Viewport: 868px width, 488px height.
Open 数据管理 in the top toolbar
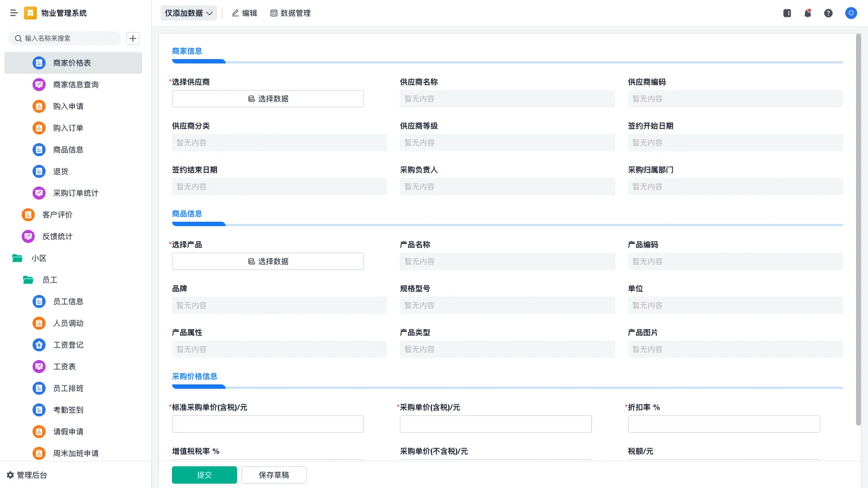[x=290, y=13]
